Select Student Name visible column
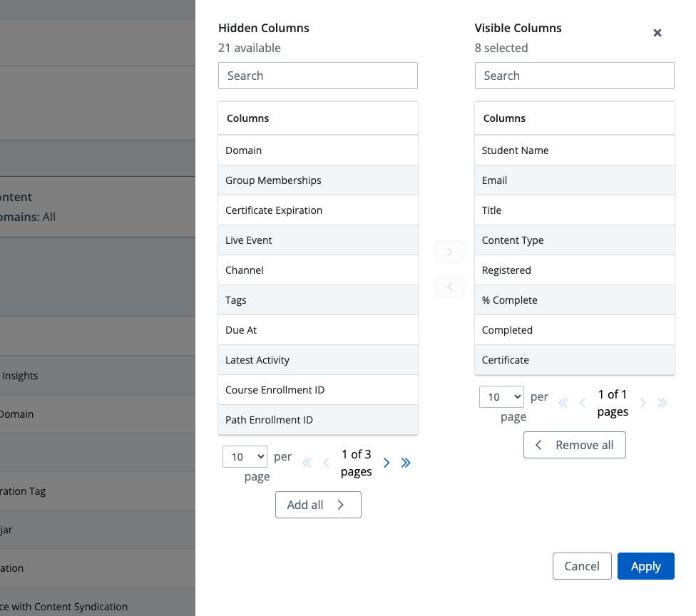The width and height of the screenshot is (696, 616). click(575, 150)
